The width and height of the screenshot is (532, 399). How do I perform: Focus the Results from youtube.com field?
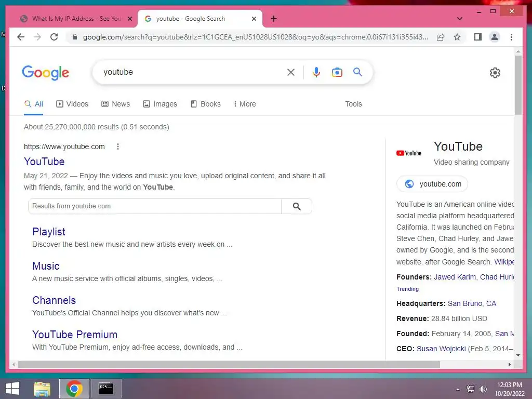[155, 206]
